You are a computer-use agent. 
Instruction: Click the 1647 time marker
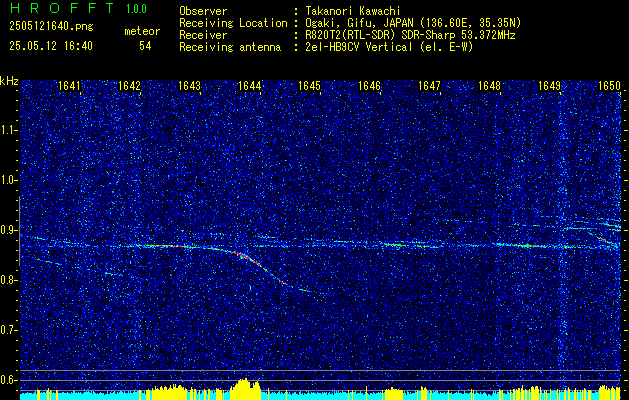(x=430, y=86)
